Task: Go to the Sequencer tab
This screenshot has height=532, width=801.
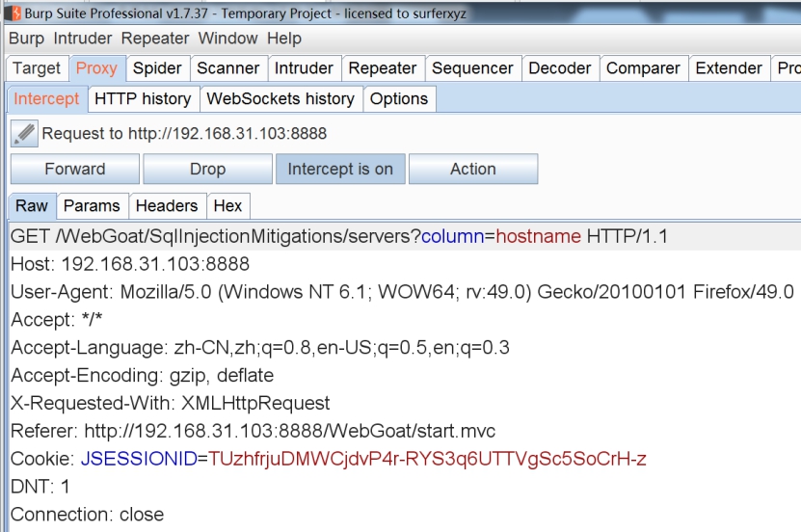Action: coord(472,68)
